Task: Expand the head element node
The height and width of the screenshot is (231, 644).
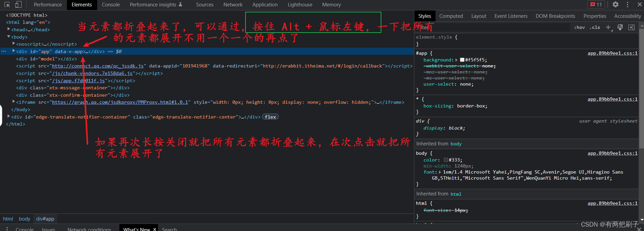Action: pyautogui.click(x=9, y=29)
